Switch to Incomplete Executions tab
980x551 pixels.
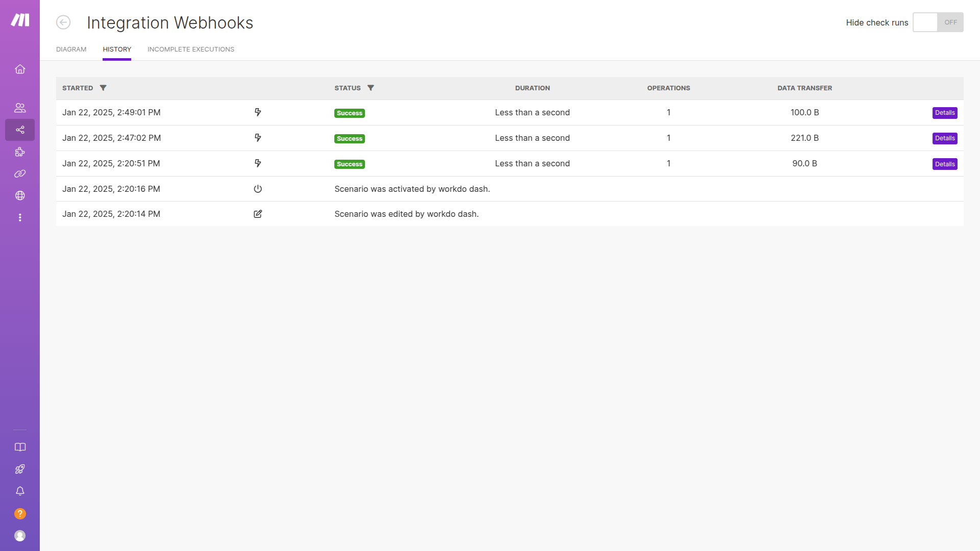pyautogui.click(x=191, y=49)
